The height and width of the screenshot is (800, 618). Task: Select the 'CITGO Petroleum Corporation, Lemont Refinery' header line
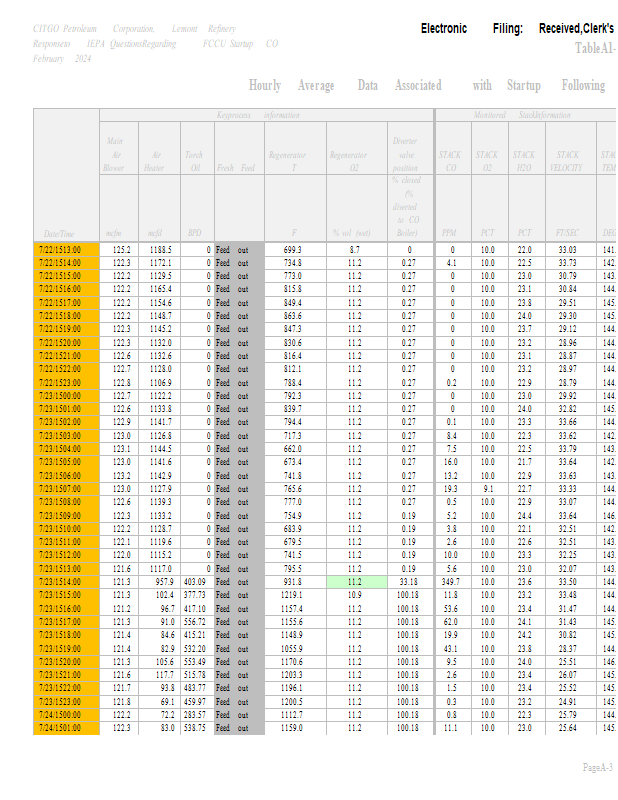coord(134,29)
